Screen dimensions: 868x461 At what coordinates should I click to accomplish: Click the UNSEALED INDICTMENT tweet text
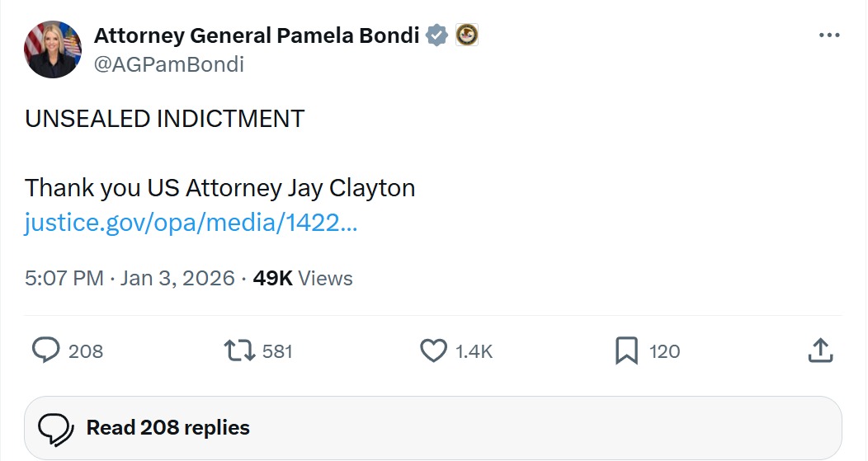[164, 119]
